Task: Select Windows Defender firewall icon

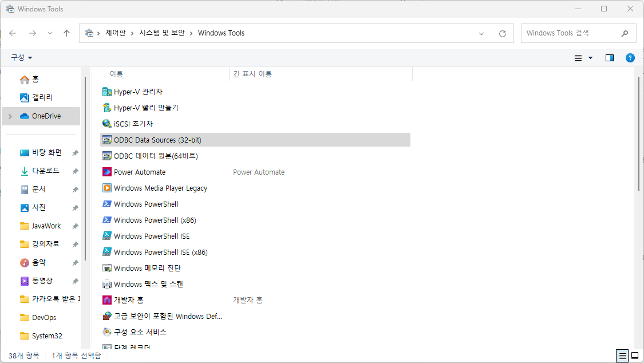Action: [x=107, y=316]
